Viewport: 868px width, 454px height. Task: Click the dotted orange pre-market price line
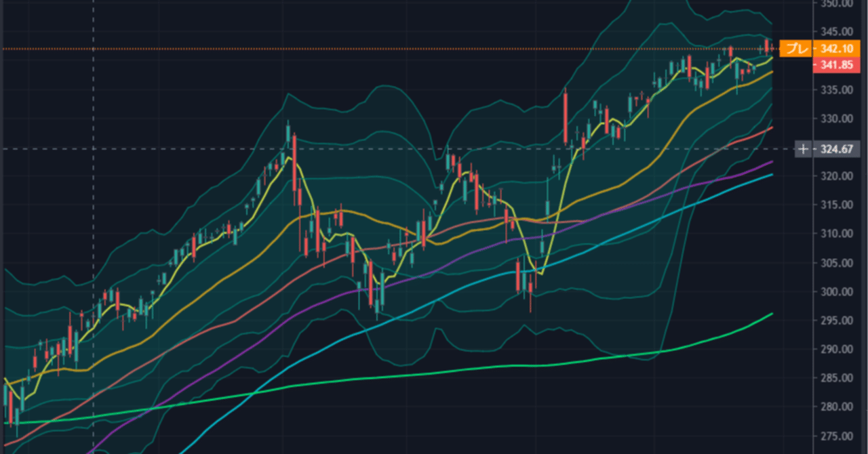pyautogui.click(x=407, y=48)
